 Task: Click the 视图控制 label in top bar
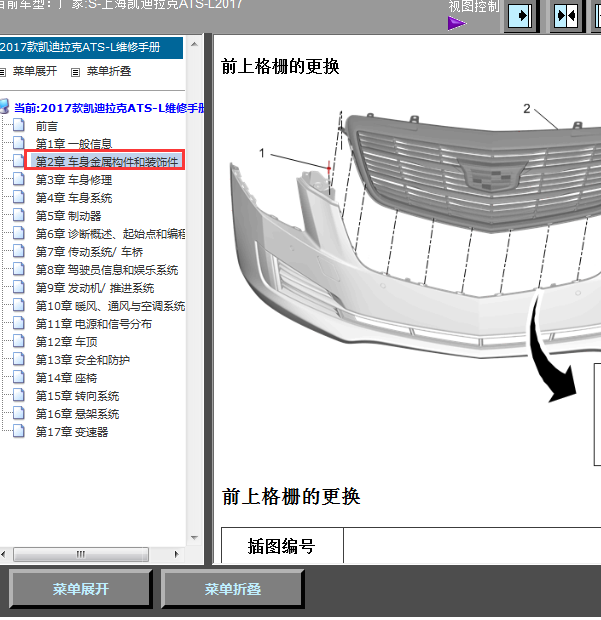point(474,7)
